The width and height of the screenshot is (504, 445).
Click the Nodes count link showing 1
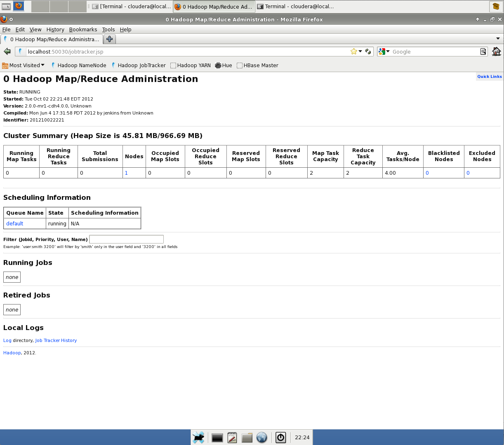(126, 173)
